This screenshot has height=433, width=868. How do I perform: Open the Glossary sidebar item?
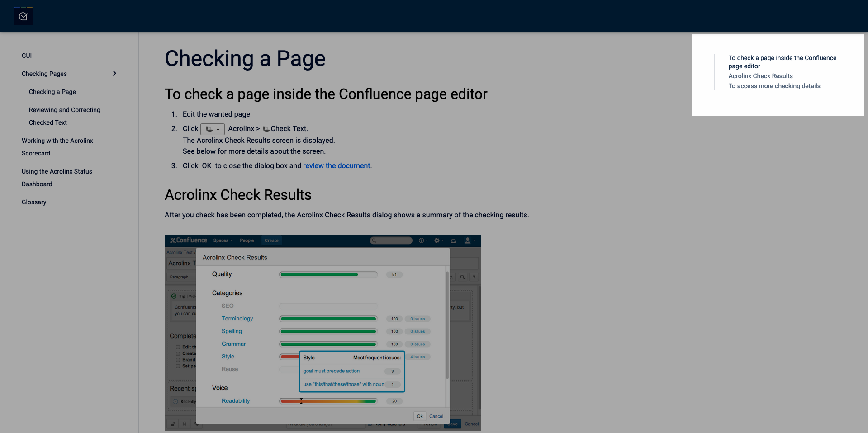point(34,202)
